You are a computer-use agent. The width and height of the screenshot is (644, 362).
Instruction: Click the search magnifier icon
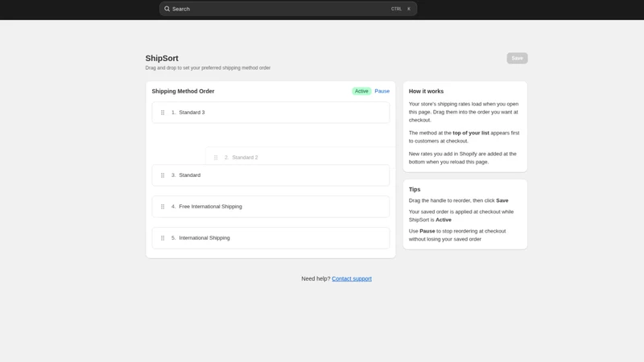pos(167,9)
